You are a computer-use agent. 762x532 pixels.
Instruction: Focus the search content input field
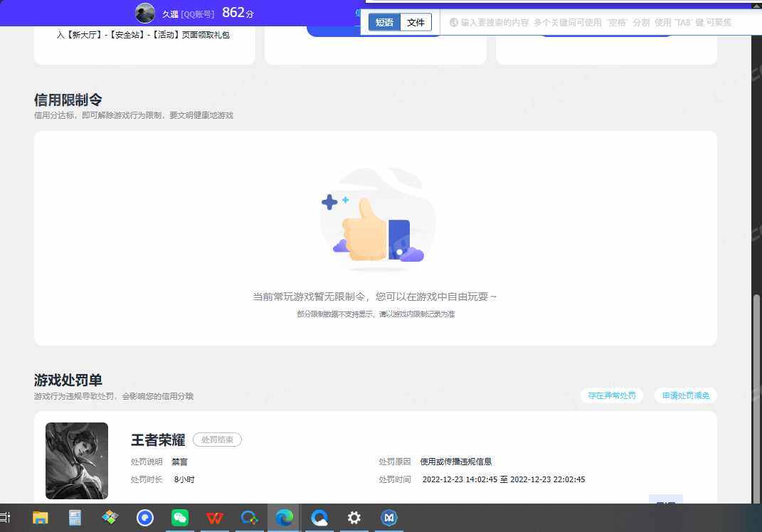coord(596,22)
